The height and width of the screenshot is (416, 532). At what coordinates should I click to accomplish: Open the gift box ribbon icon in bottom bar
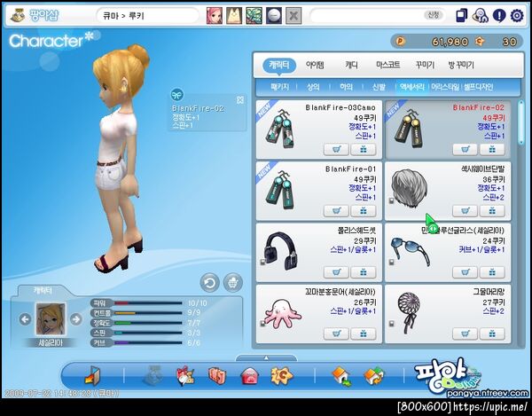point(185,375)
